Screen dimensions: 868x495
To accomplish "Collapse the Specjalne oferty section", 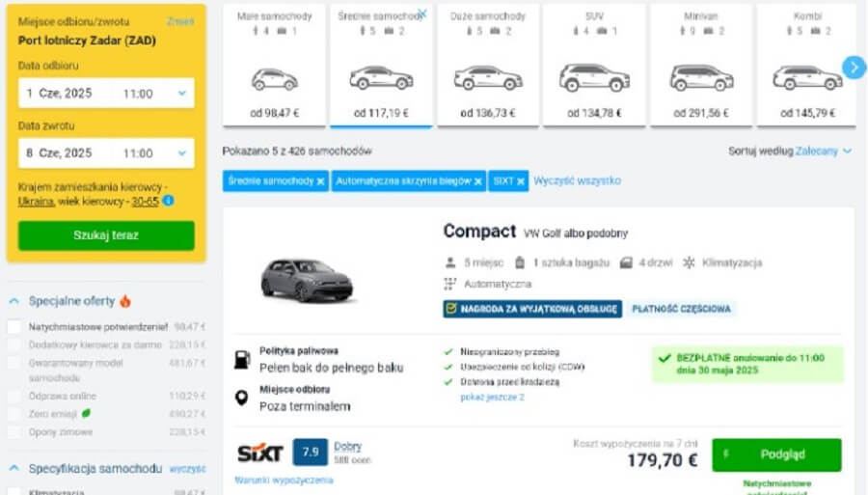I will (x=14, y=301).
